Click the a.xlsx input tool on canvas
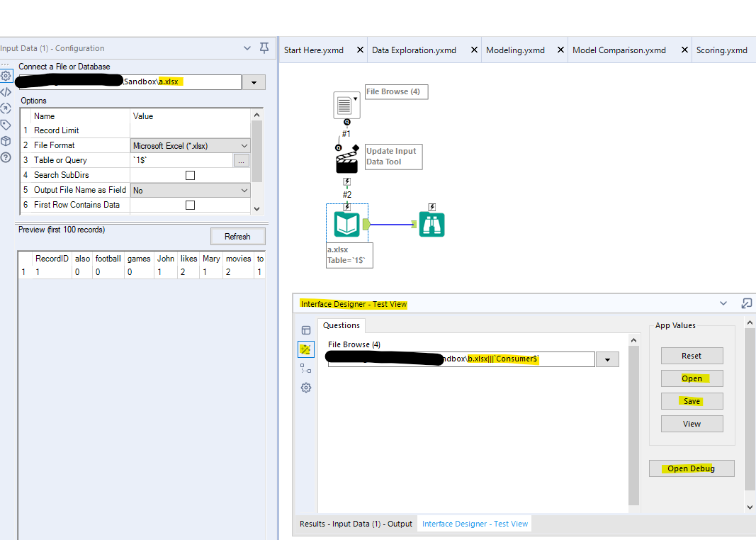 tap(346, 223)
